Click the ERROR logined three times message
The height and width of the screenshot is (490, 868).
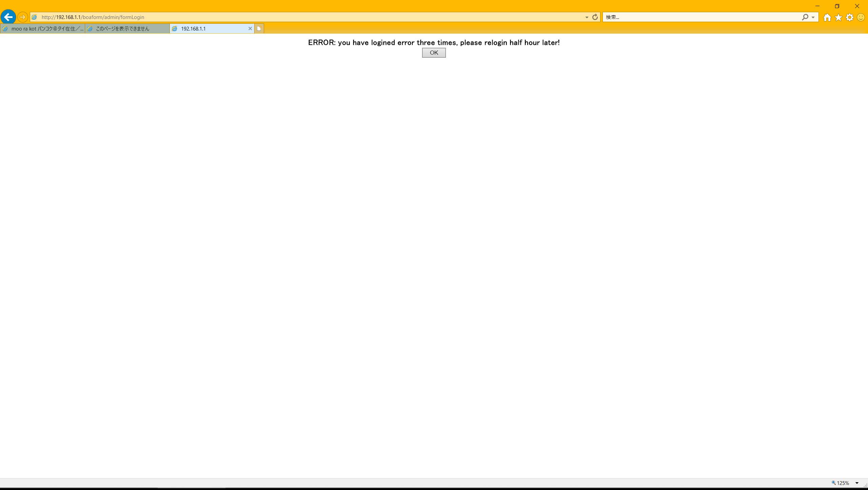point(434,42)
